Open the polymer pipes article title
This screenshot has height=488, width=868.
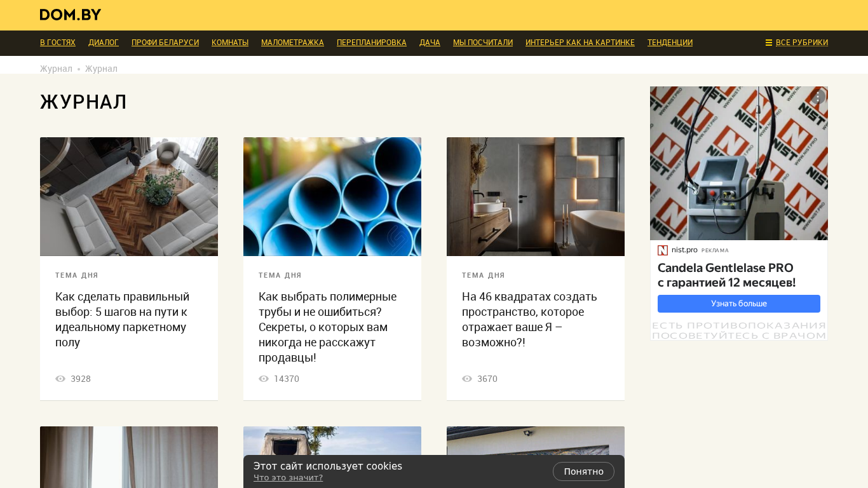328,327
